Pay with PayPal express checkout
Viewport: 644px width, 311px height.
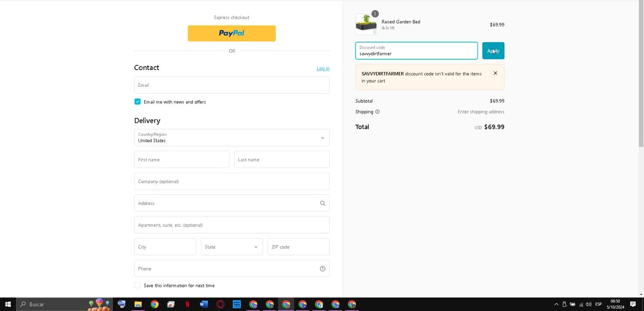231,34
